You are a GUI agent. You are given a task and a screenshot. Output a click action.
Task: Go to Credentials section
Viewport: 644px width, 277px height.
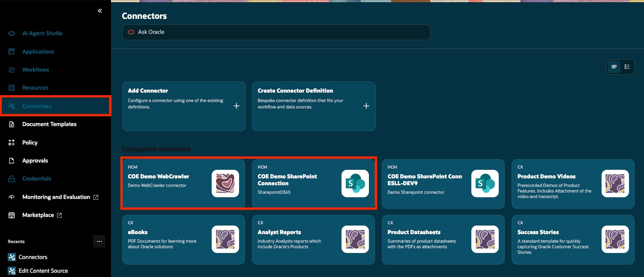pyautogui.click(x=37, y=178)
